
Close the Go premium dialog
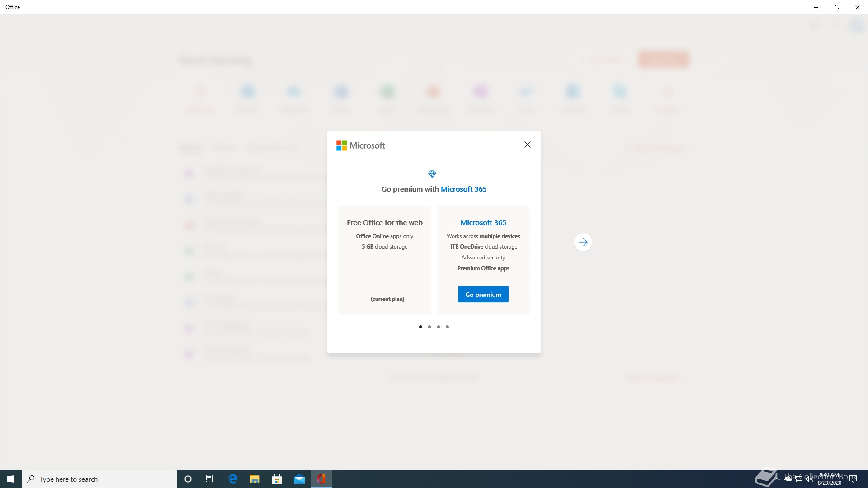coord(527,145)
